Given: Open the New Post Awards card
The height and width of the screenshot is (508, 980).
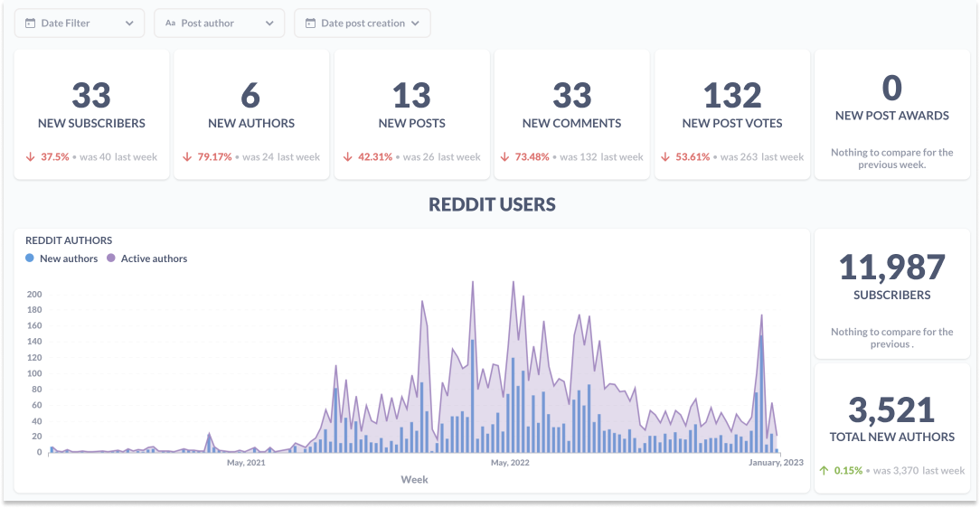Looking at the screenshot, I should [x=892, y=115].
